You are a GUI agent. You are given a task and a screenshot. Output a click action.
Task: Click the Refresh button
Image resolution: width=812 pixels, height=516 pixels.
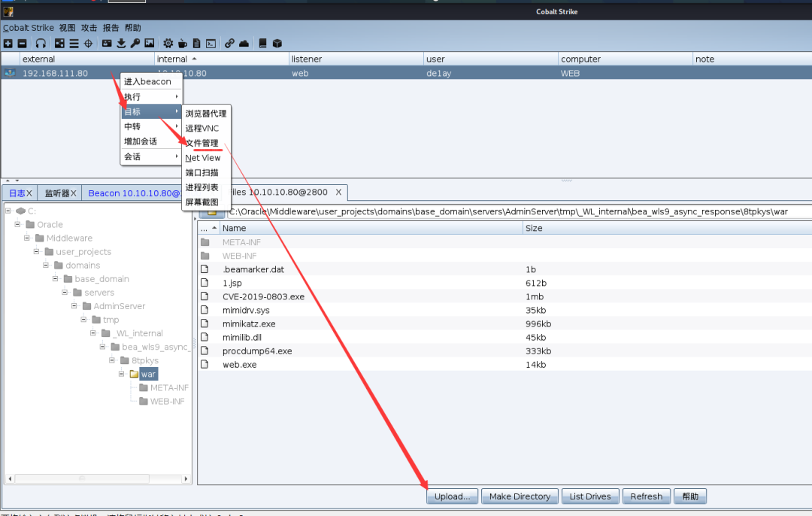coord(647,496)
